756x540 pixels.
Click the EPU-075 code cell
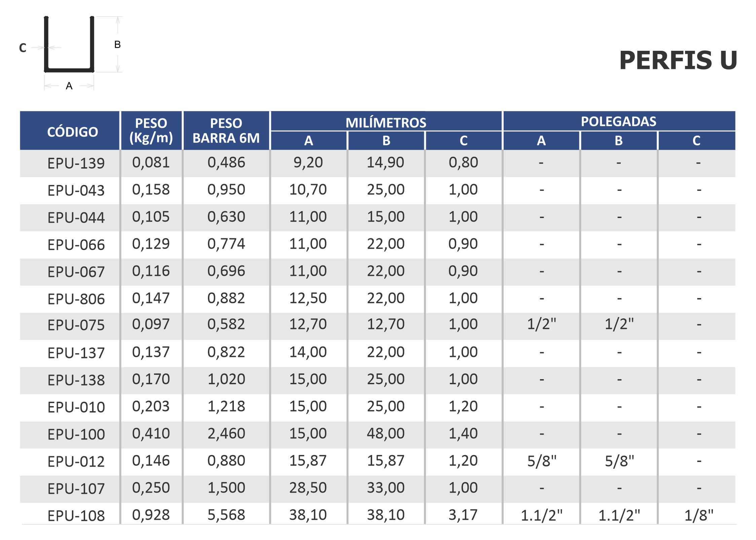click(x=76, y=325)
